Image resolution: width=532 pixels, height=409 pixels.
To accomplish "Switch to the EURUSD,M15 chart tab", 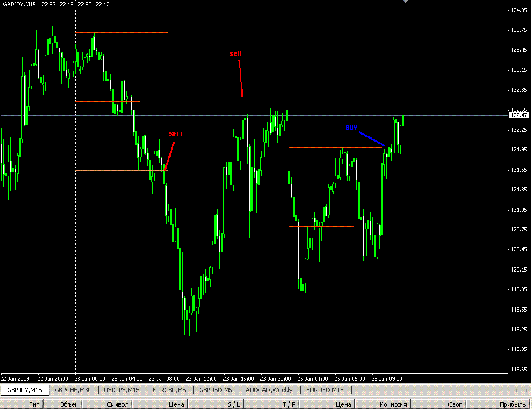I will click(325, 390).
